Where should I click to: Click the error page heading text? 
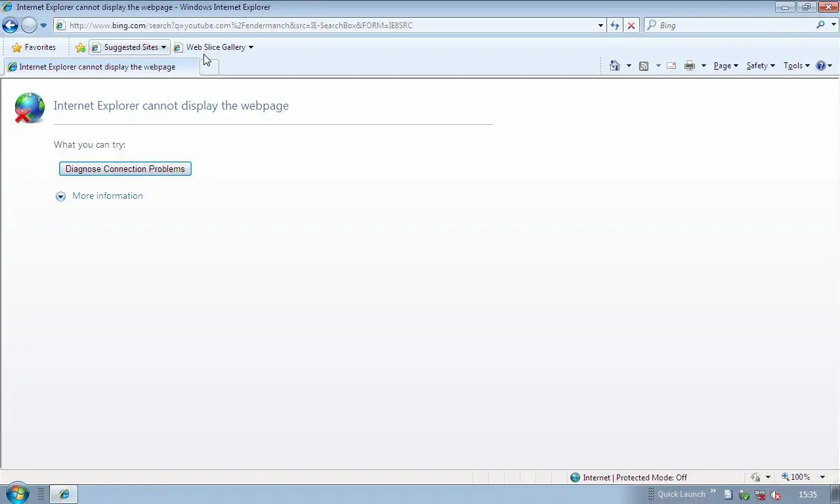(x=171, y=106)
